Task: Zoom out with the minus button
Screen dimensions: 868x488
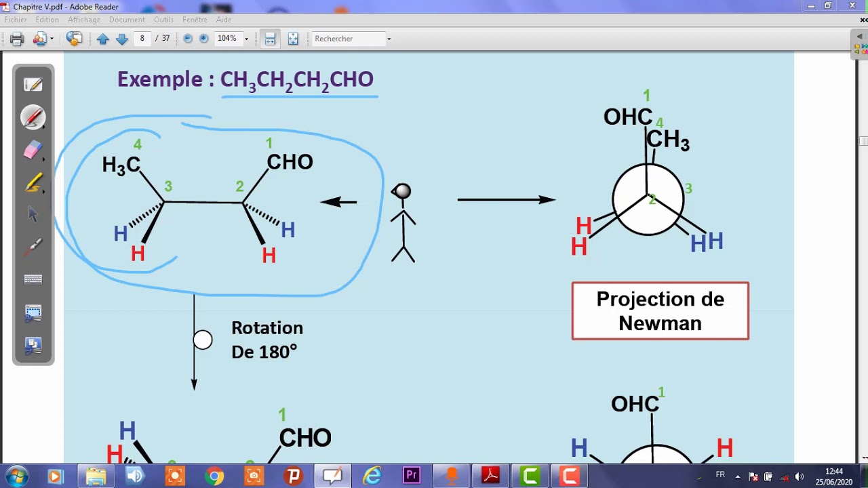Action: coord(188,39)
